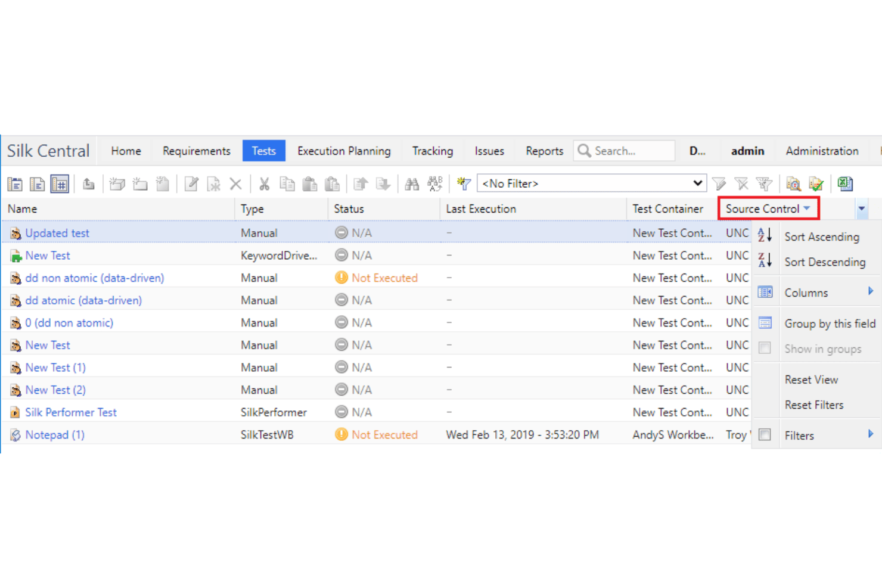Image resolution: width=882 pixels, height=588 pixels.
Task: Click the level-up arrow icon
Action: pyautogui.click(x=89, y=184)
